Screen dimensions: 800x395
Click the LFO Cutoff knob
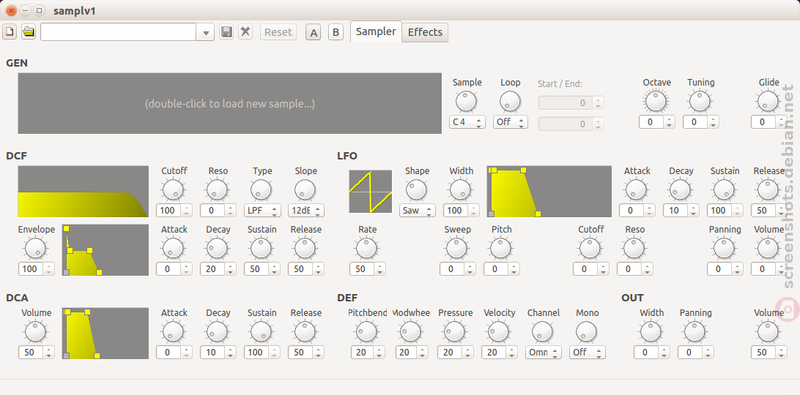(x=590, y=249)
